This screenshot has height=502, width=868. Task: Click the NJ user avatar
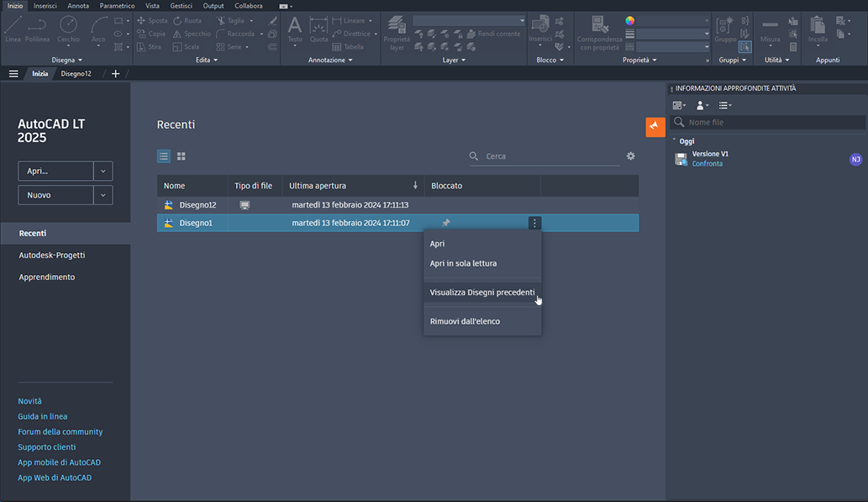pos(856,160)
